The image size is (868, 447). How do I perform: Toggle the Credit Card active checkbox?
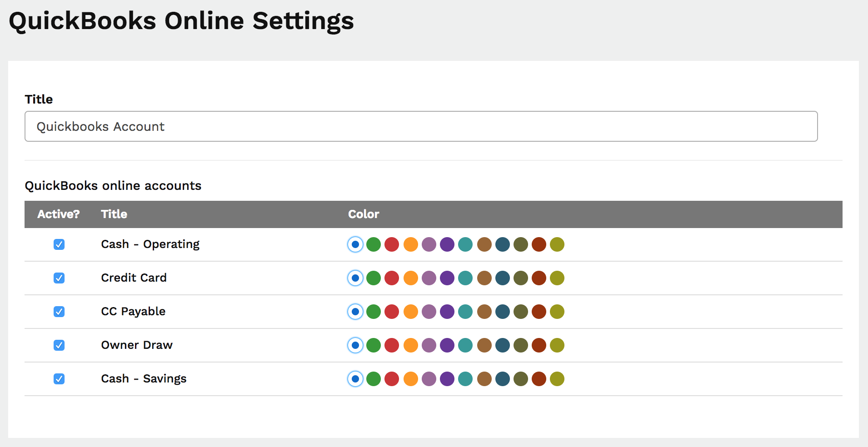[59, 278]
